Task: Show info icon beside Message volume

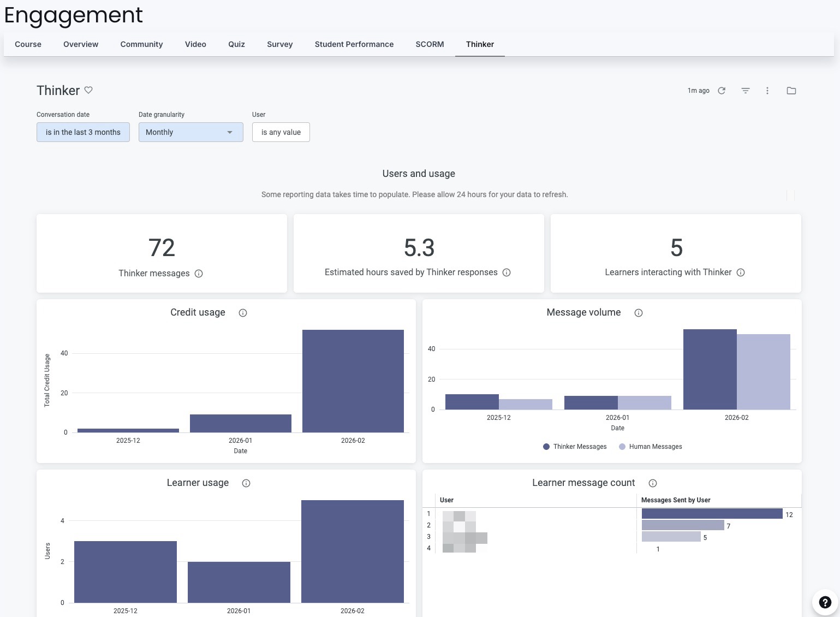Action: [639, 313]
